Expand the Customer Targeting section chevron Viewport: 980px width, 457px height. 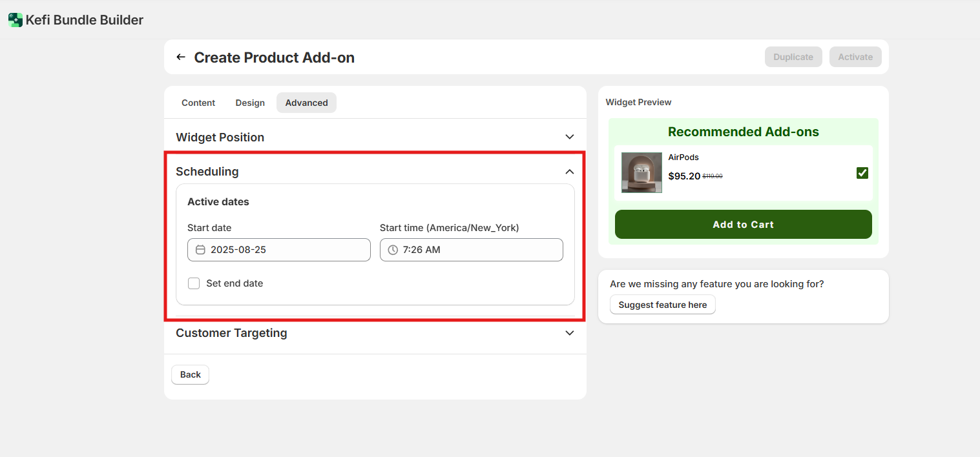tap(569, 333)
